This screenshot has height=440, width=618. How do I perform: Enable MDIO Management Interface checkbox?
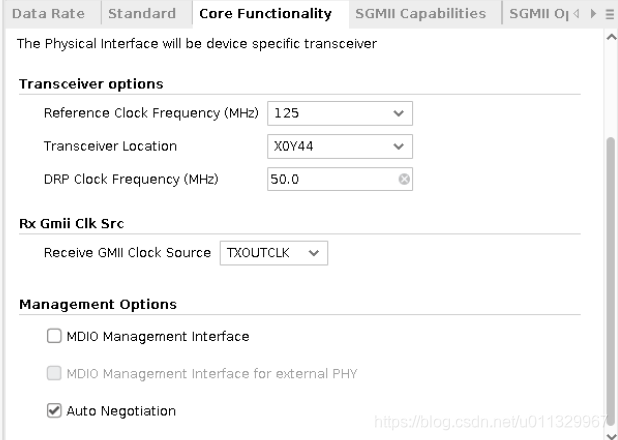54,337
